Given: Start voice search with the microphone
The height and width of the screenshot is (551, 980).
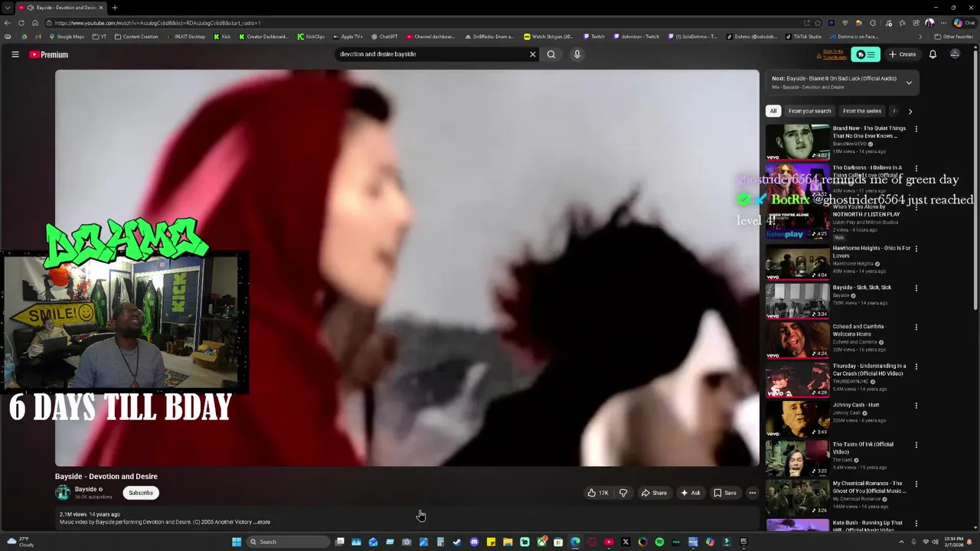Looking at the screenshot, I should [x=577, y=54].
